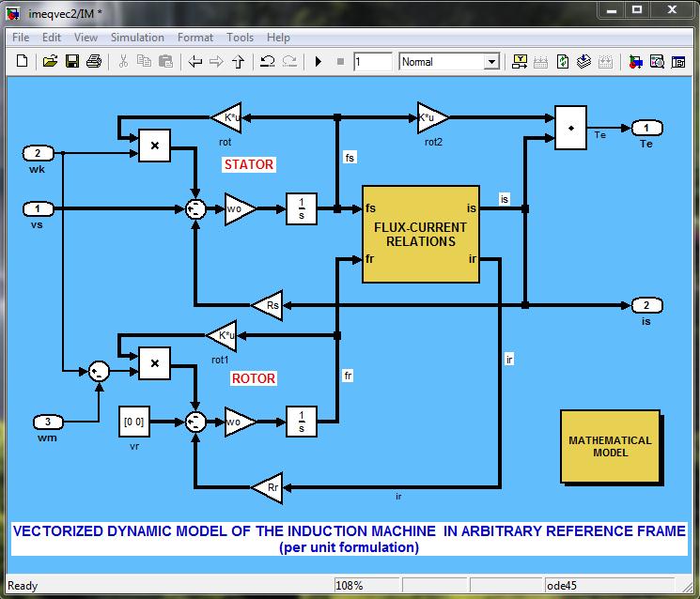The height and width of the screenshot is (599, 700).
Task: Select the stator product multiply block
Action: tap(154, 146)
